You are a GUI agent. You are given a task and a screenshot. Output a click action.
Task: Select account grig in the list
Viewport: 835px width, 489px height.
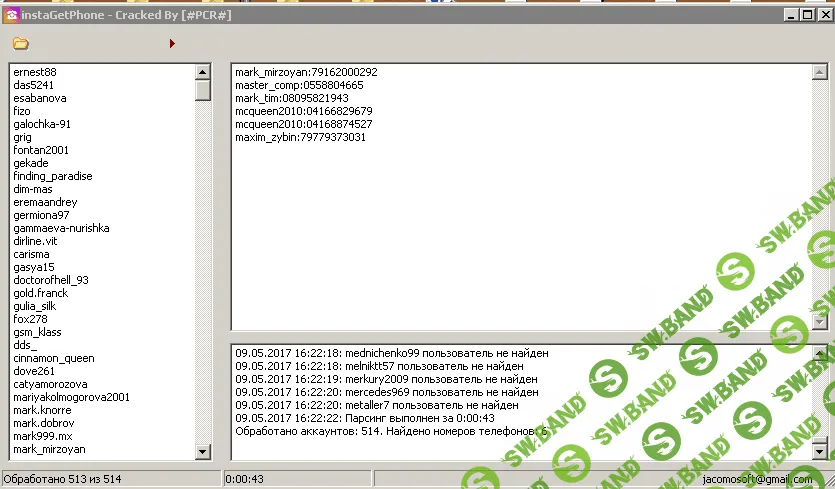22,137
